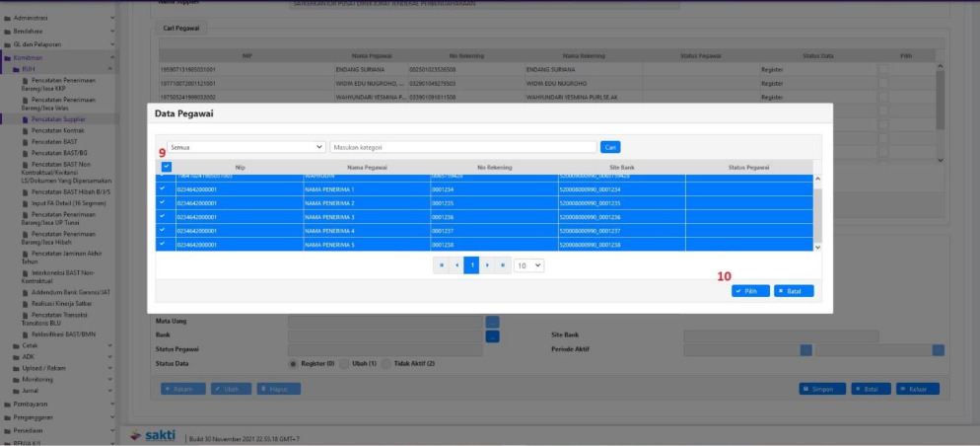Go to next page arrow
This screenshot has height=446, width=980.
tap(487, 265)
